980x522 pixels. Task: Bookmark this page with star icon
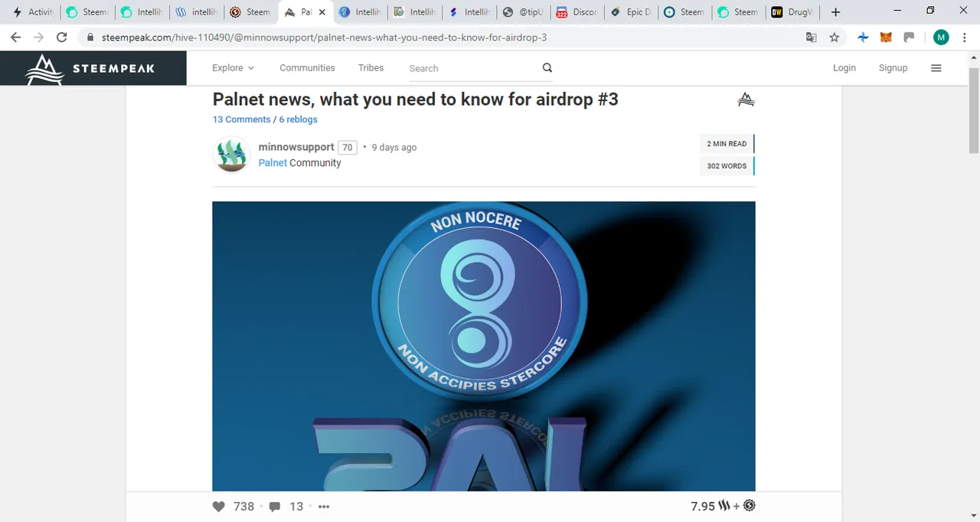tap(835, 37)
